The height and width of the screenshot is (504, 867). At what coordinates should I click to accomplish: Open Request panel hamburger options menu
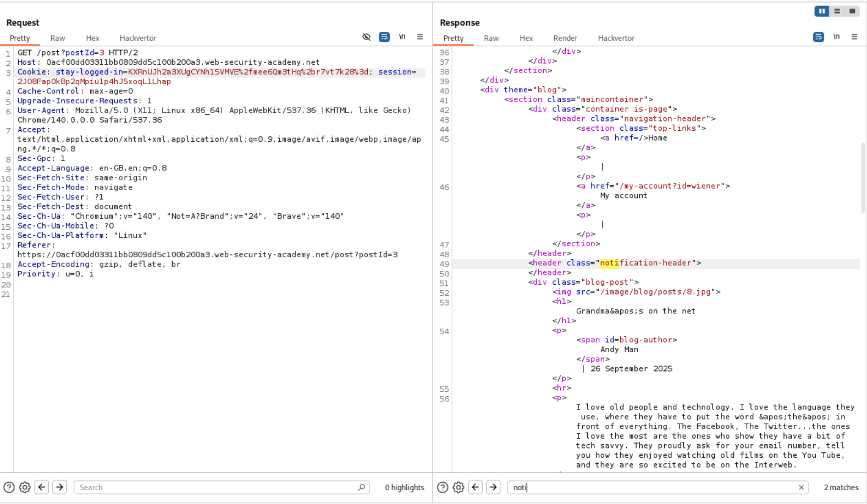click(x=420, y=37)
